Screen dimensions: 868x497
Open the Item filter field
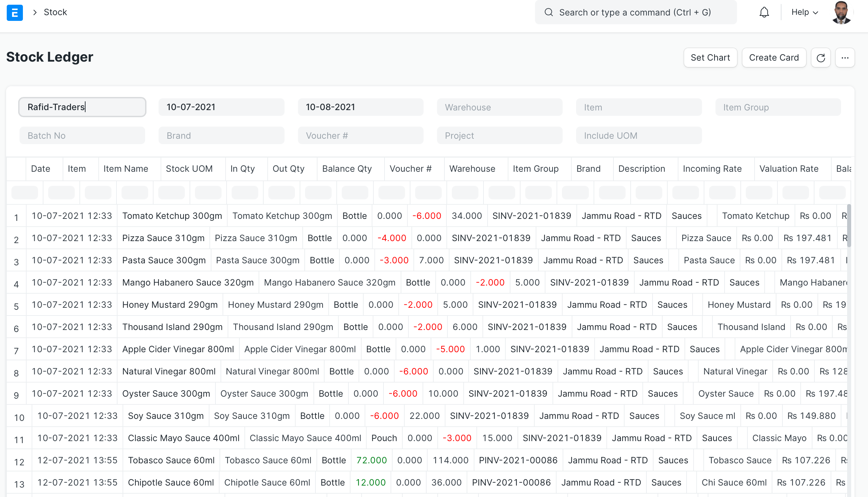point(638,107)
